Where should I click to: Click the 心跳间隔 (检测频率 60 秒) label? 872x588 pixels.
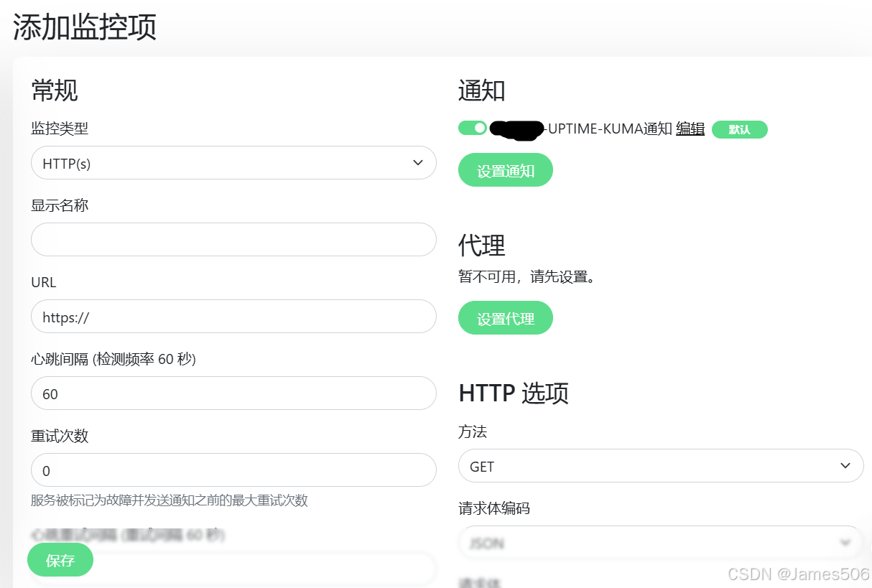[113, 359]
